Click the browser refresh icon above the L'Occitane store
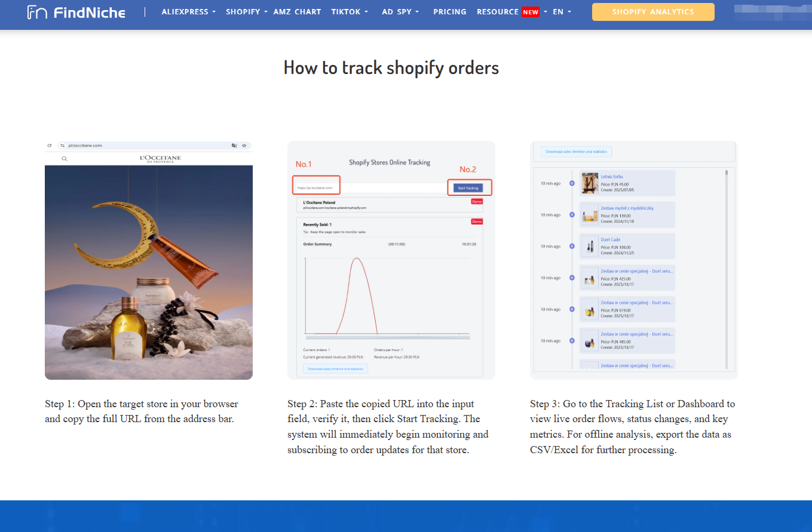The width and height of the screenshot is (812, 532). (49, 144)
